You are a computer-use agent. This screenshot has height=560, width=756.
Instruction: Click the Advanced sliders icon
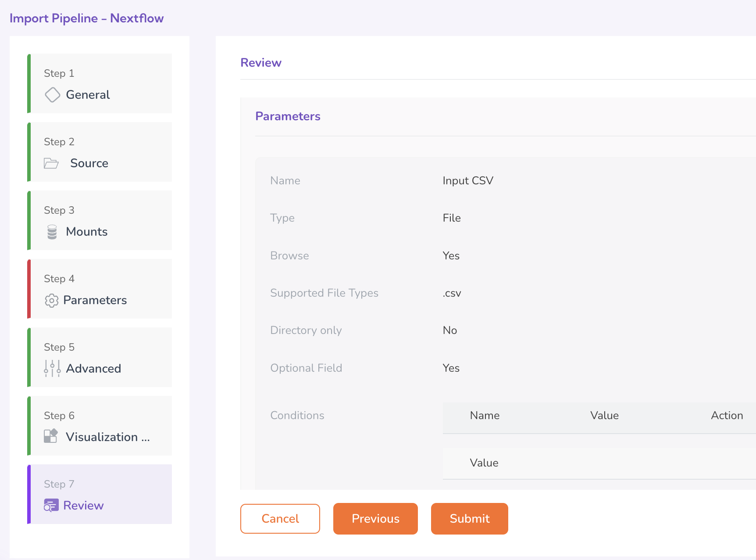pyautogui.click(x=52, y=369)
